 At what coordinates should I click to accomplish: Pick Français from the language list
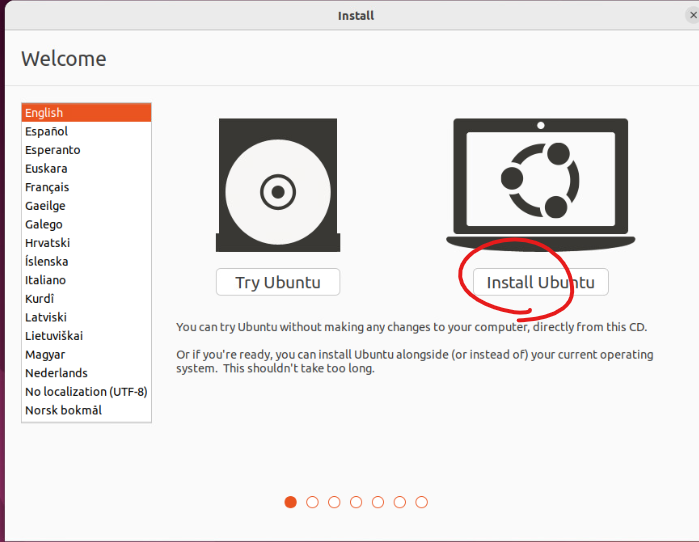pyautogui.click(x=86, y=187)
